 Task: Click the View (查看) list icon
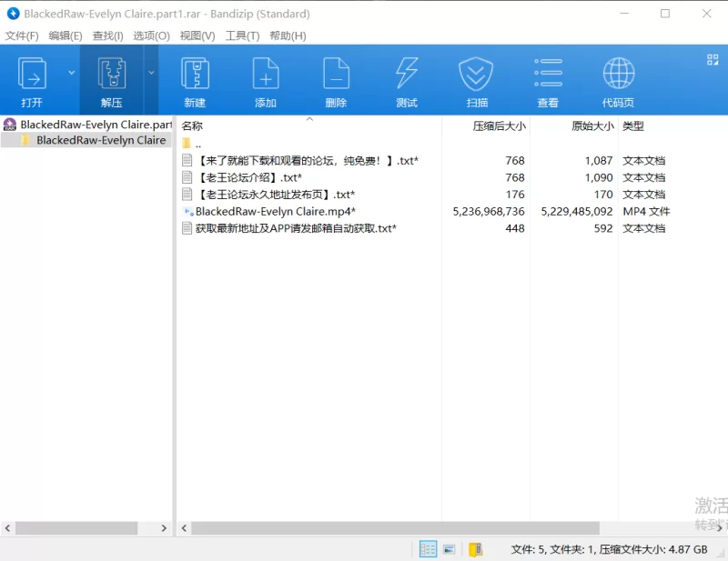[548, 73]
